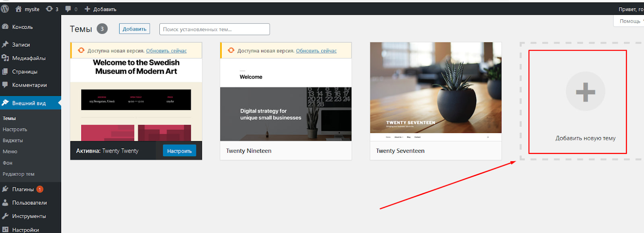Select the Menus submenu item
Screen dimensions: 644x233
[x=10, y=152]
